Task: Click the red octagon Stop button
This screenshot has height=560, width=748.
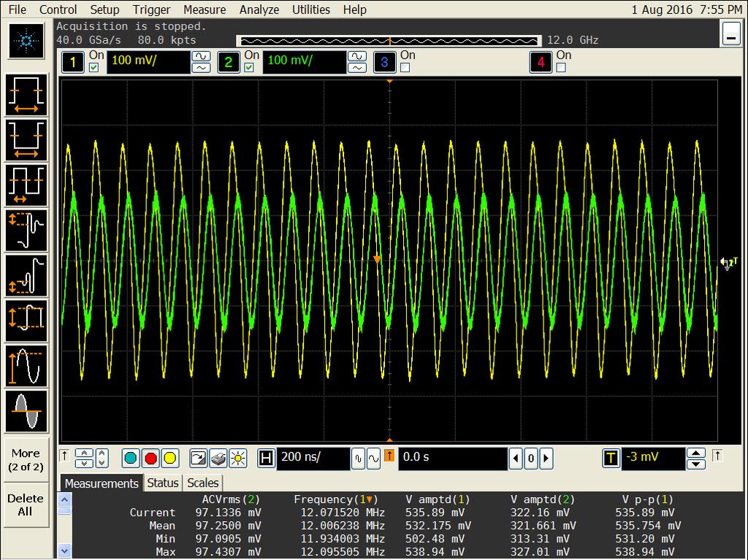Action: [150, 459]
